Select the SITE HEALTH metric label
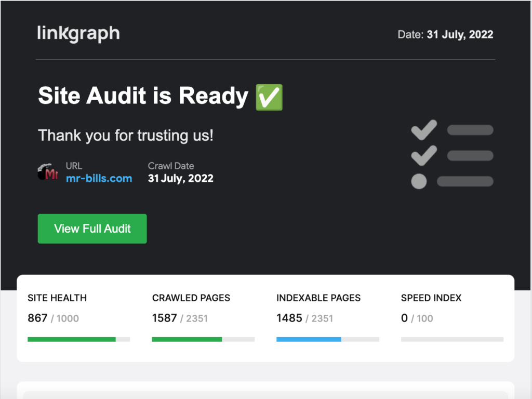Viewport: 532px width, 399px height. (x=57, y=298)
